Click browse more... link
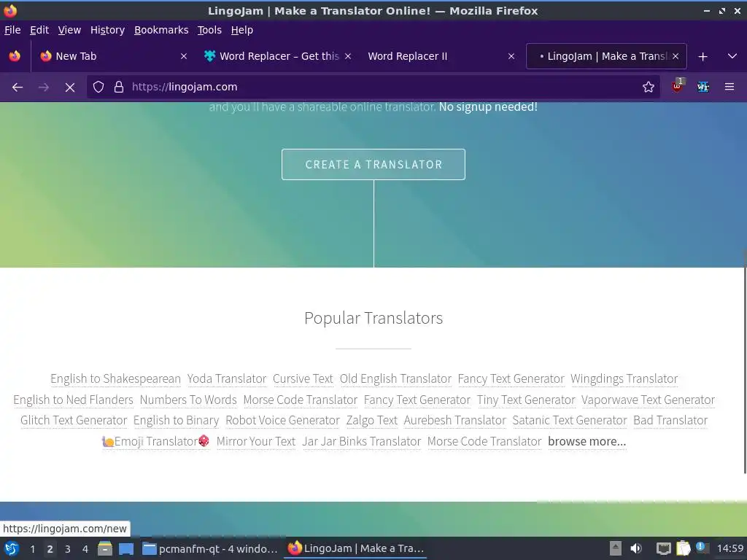This screenshot has height=560, width=747. tap(587, 441)
